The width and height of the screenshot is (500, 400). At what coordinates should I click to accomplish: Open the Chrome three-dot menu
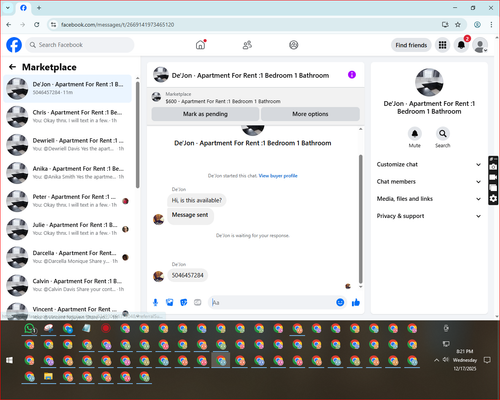491,24
